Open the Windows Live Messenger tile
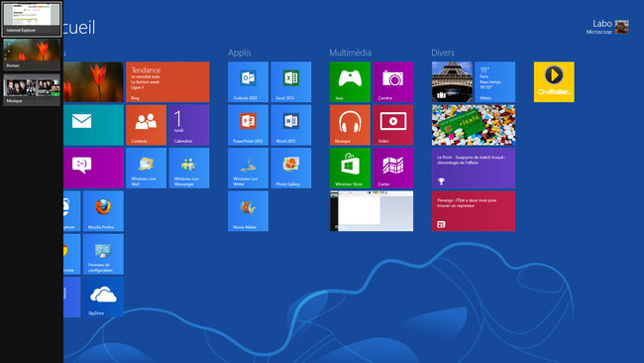This screenshot has height=363, width=644. coord(189,169)
